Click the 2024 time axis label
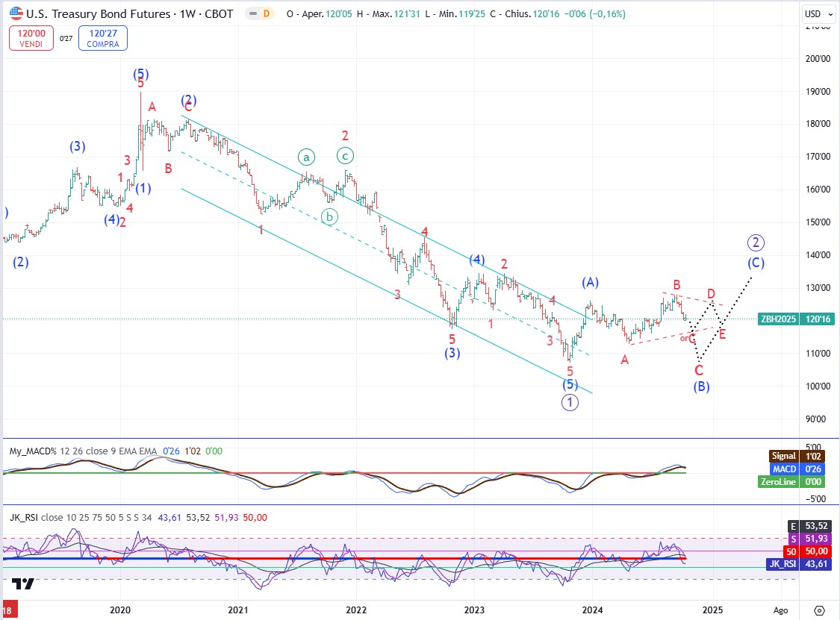This screenshot has height=620, width=840. pos(593,610)
